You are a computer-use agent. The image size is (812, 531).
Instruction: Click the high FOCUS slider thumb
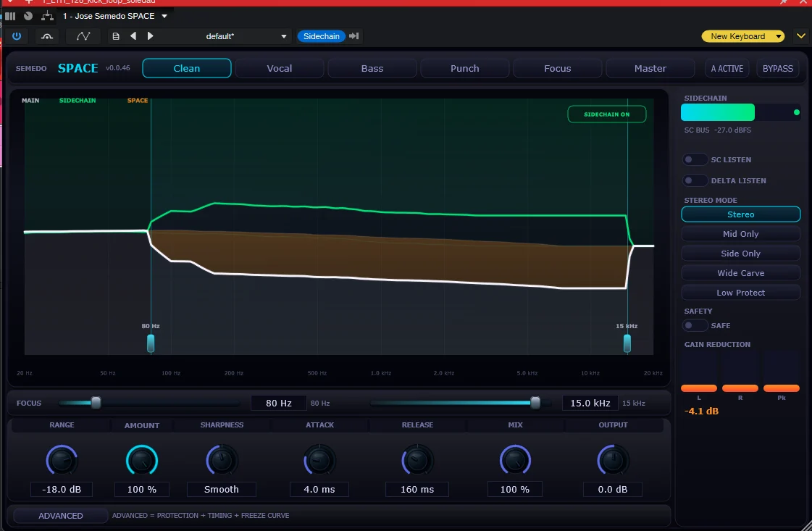[535, 403]
